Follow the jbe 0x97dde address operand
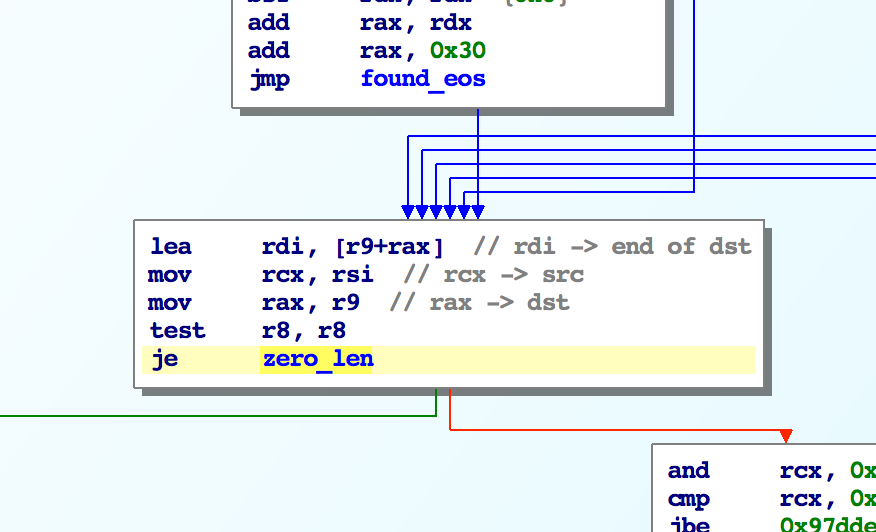This screenshot has width=876, height=532. click(827, 526)
